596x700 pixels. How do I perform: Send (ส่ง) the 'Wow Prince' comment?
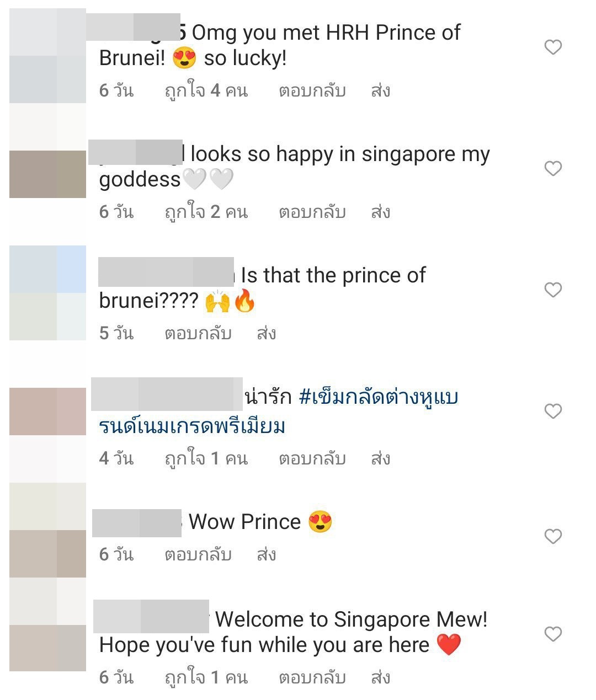[x=267, y=554]
